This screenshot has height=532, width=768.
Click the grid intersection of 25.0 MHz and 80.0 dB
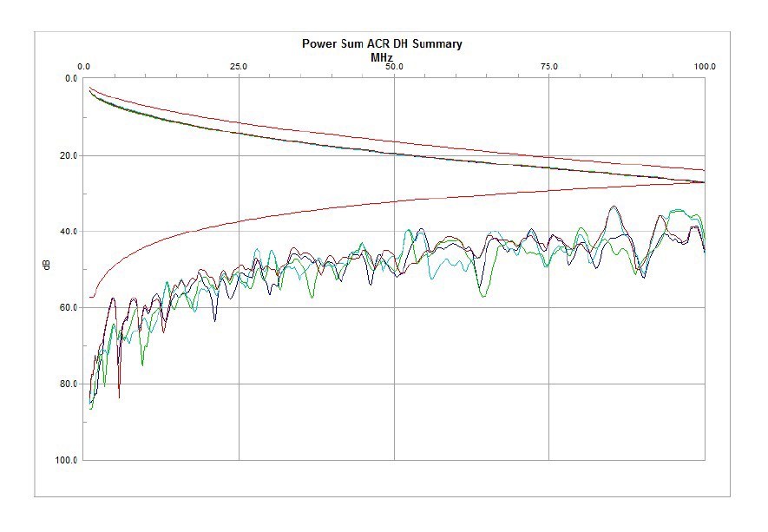[x=239, y=384]
